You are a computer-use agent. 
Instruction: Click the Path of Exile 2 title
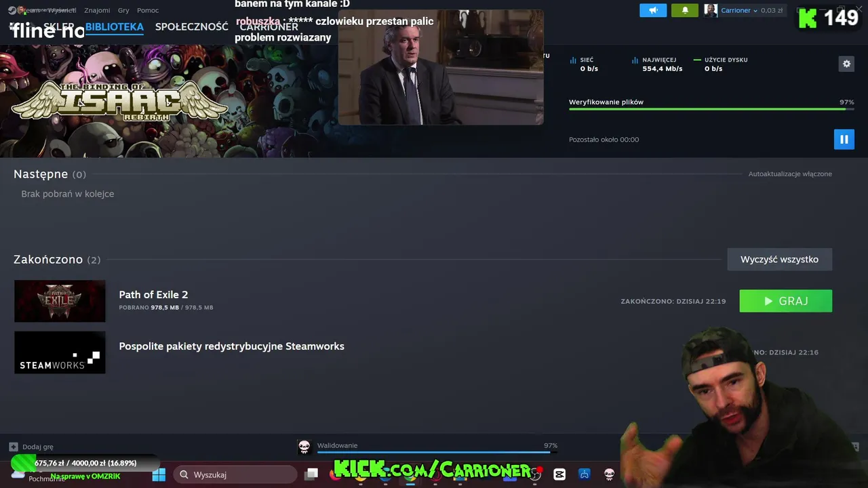point(153,294)
